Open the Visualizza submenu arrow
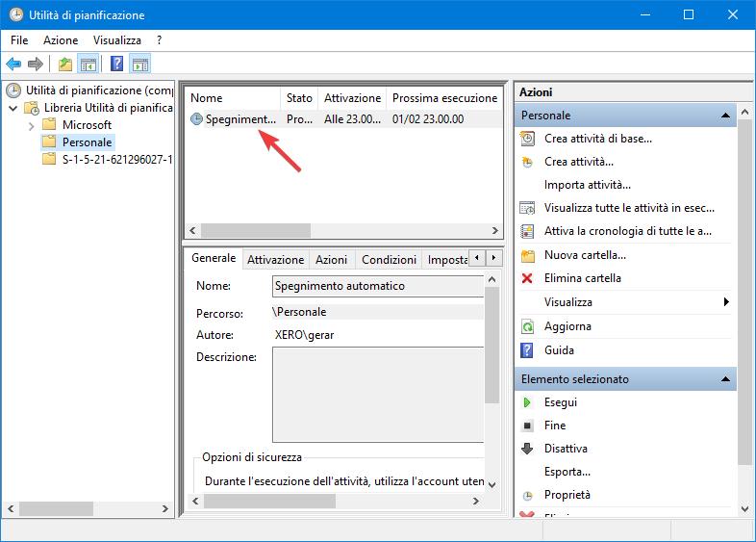The width and height of the screenshot is (756, 542). pos(726,302)
